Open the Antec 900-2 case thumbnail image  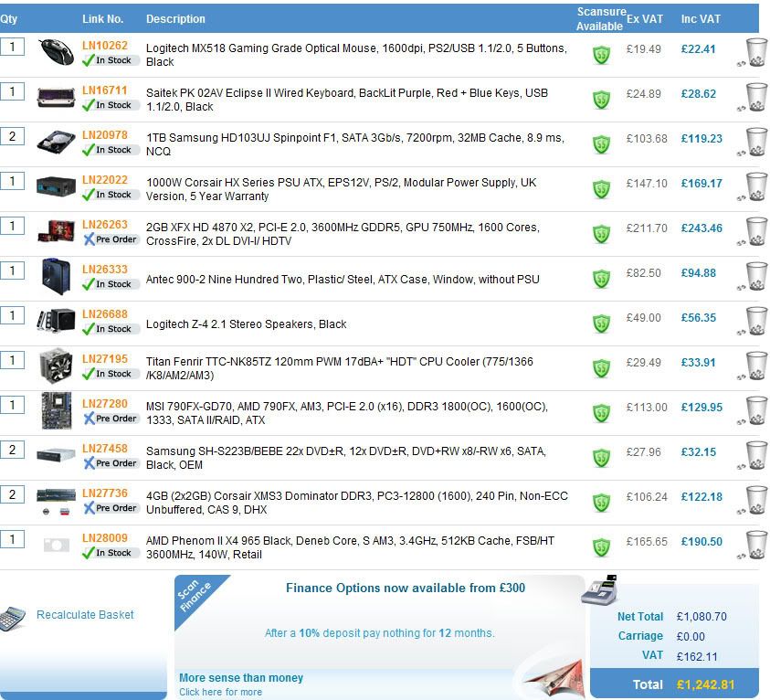56,275
